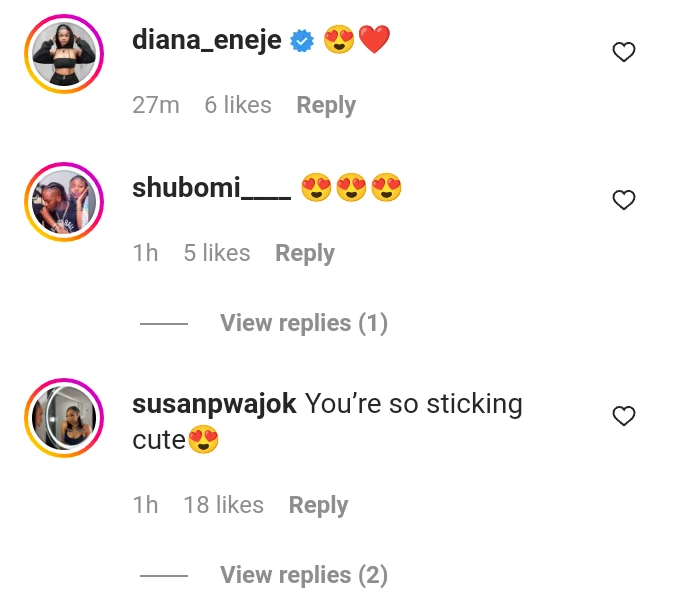Show the 6 likes on diana_eneje's comment
Viewport: 693px width, 612px height.
(x=238, y=105)
